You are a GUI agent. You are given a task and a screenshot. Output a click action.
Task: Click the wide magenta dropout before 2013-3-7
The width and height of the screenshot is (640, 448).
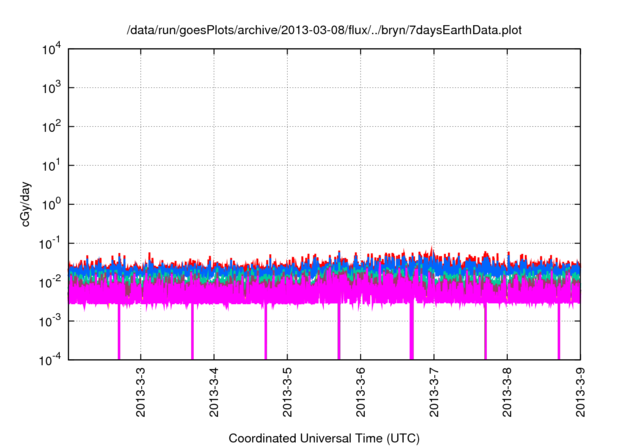pyautogui.click(x=412, y=330)
